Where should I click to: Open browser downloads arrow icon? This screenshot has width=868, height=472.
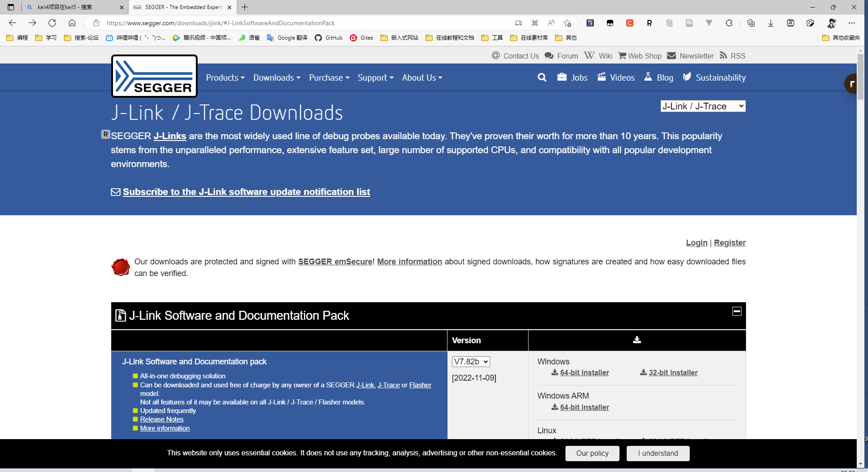pyautogui.click(x=771, y=23)
